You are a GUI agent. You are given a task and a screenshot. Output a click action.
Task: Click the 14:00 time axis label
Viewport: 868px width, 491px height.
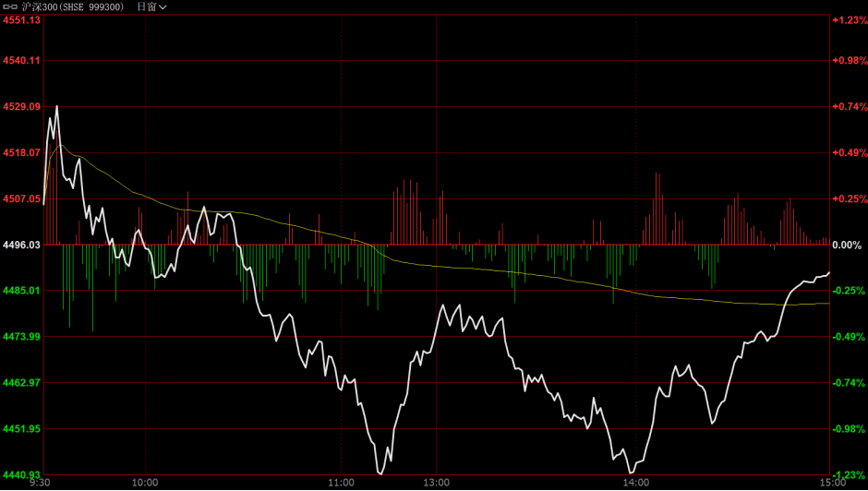(x=634, y=483)
